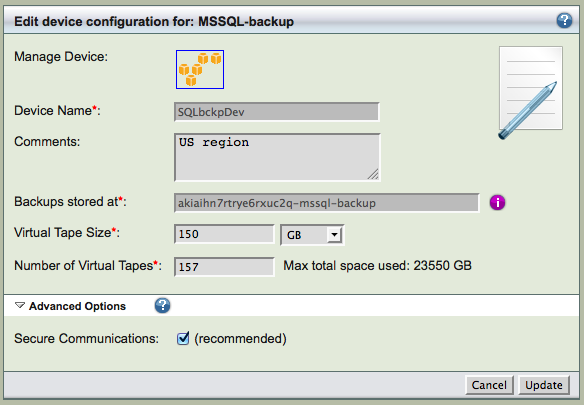Screen dimensions: 584x405
Task: Click the Update button
Action: (x=544, y=385)
